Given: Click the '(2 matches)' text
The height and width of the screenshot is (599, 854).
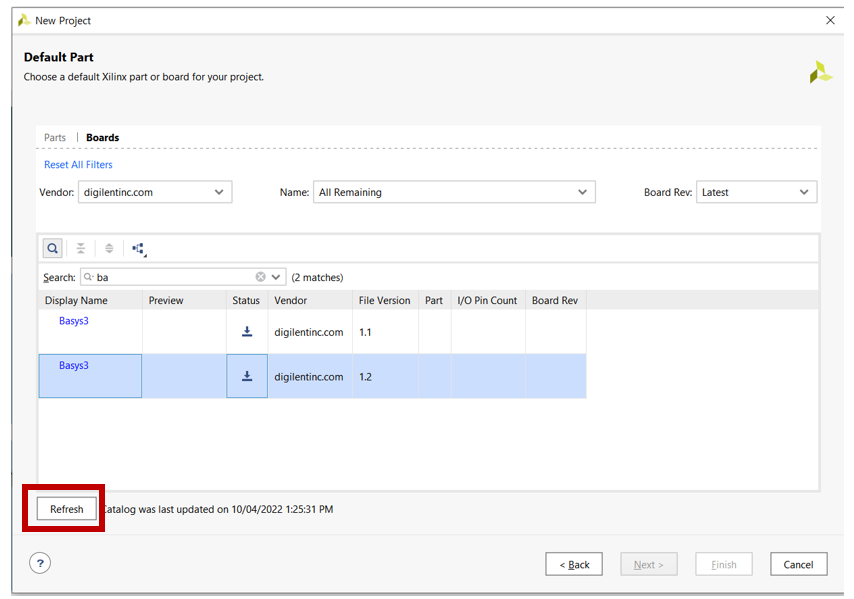Looking at the screenshot, I should [317, 277].
